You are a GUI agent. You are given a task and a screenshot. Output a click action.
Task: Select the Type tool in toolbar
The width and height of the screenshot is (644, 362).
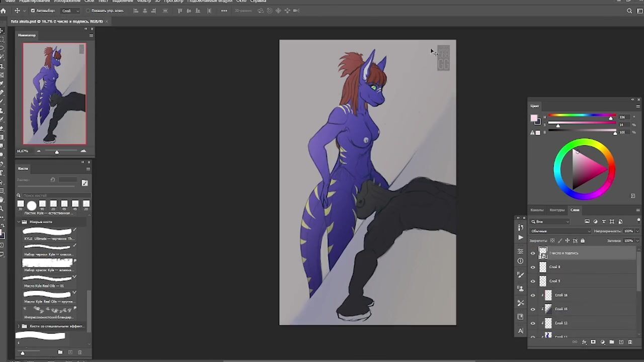[2, 172]
